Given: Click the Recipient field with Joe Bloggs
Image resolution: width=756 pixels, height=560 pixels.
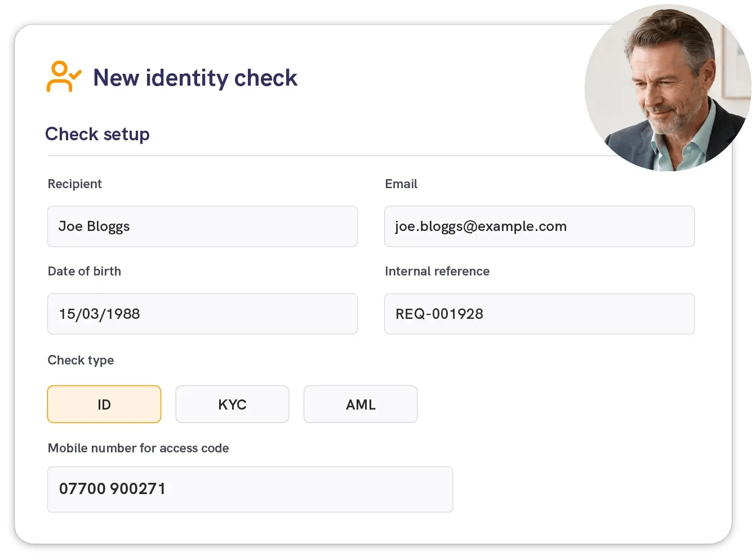Looking at the screenshot, I should point(202,226).
